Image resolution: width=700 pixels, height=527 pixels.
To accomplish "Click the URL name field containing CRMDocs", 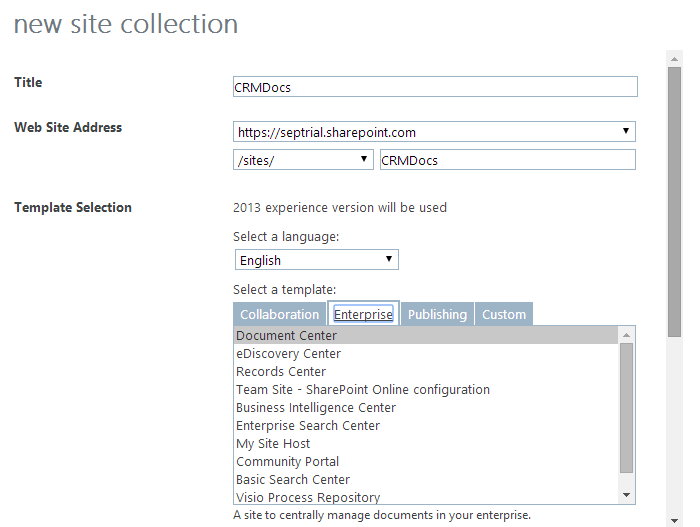I will click(x=507, y=160).
